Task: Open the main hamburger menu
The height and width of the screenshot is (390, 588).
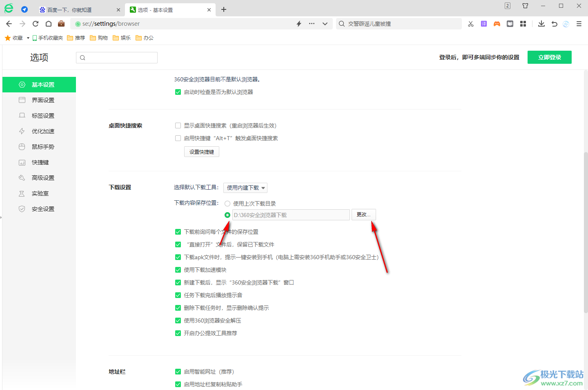Action: (x=579, y=24)
